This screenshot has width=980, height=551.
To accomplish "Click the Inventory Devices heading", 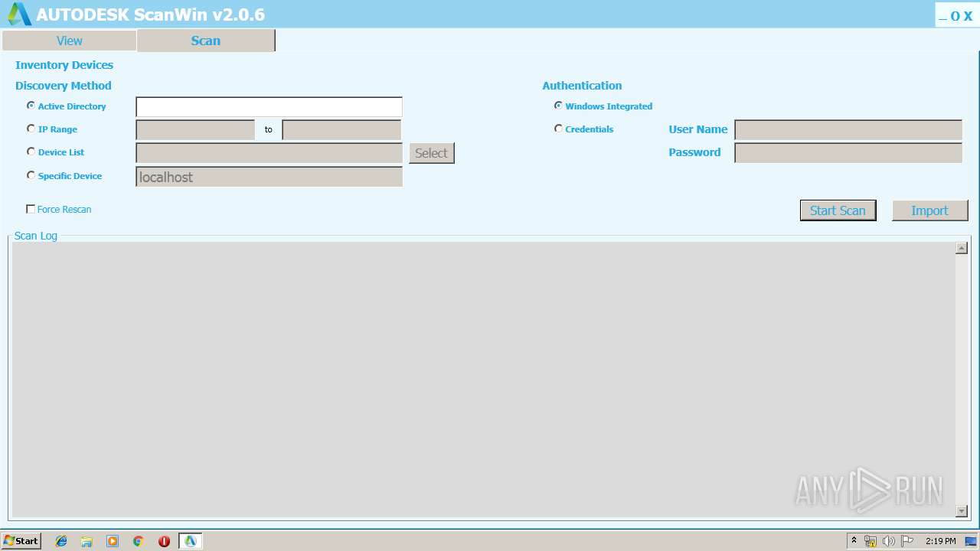I will tap(64, 65).
